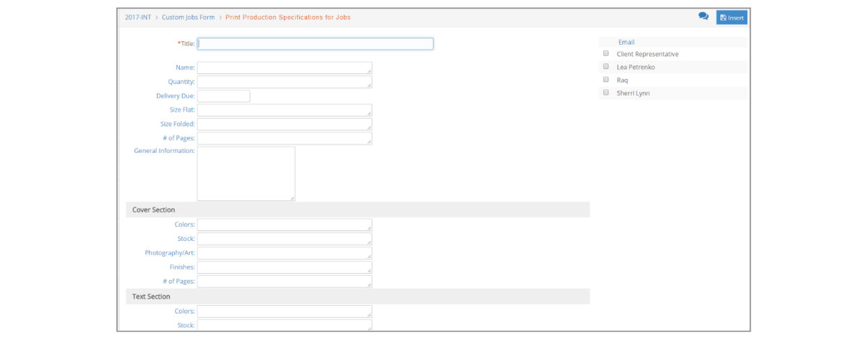The height and width of the screenshot is (340, 868).
Task: Select the Quantity text field
Action: (x=284, y=82)
